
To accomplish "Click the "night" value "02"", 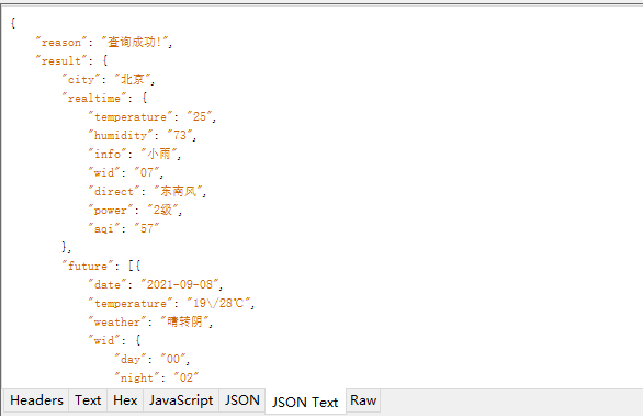I will point(186,378).
